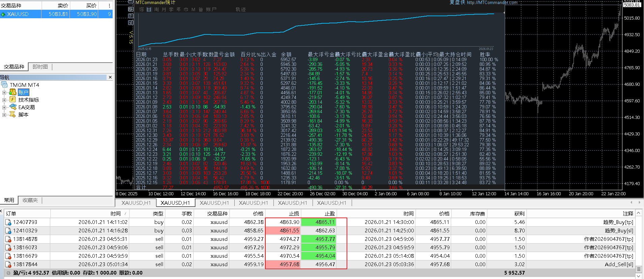The height and width of the screenshot is (279, 644).
Task: Click the EA交易 expert advisor icon
Action: [x=13, y=107]
